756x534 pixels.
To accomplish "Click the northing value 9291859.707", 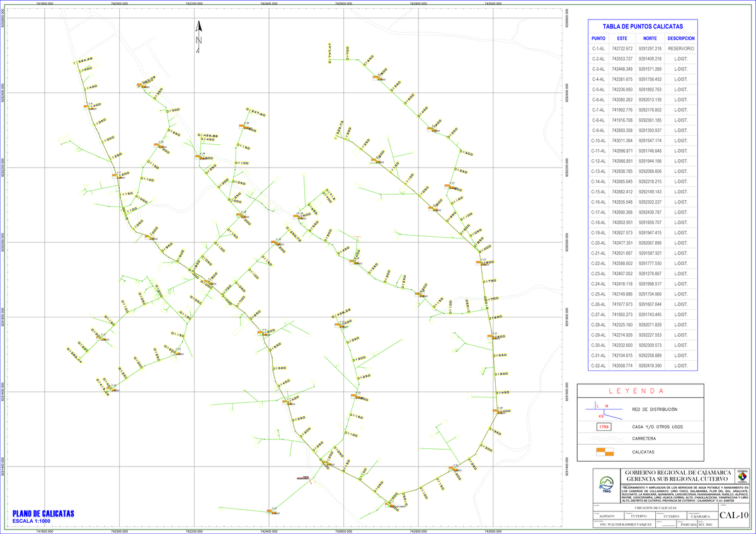I will 650,222.
